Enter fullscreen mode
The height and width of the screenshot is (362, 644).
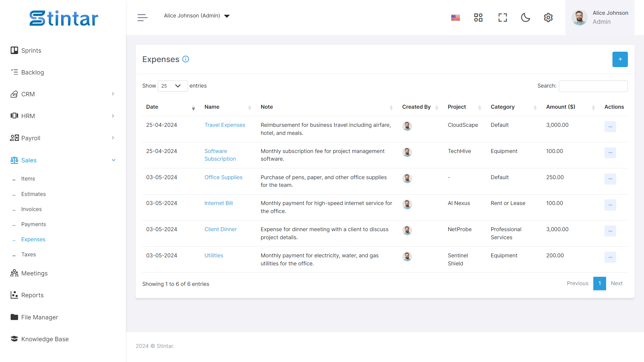502,17
